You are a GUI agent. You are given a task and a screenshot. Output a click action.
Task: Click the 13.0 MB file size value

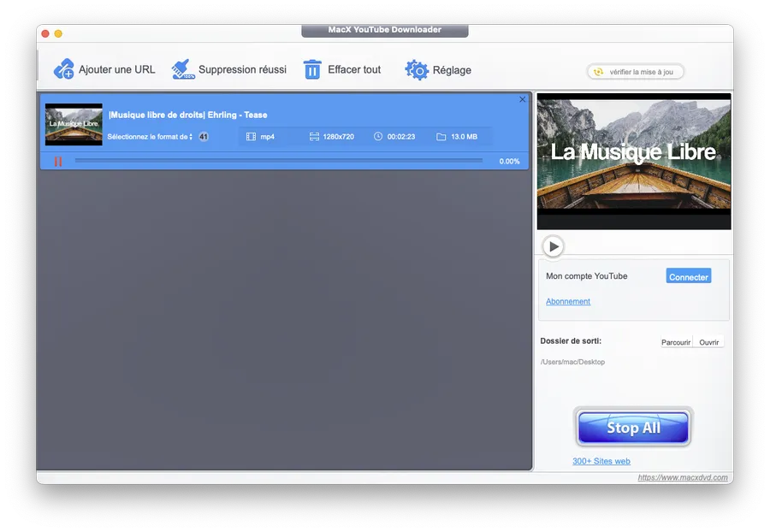(464, 137)
